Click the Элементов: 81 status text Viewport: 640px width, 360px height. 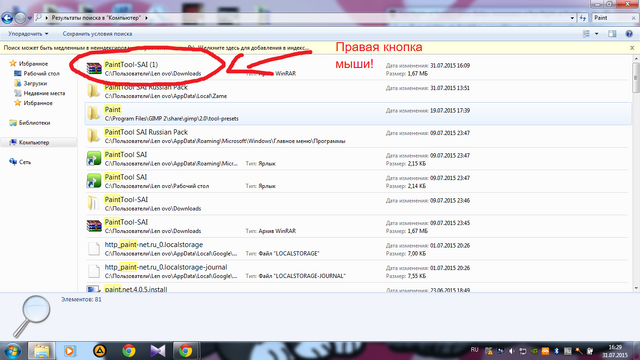click(81, 299)
